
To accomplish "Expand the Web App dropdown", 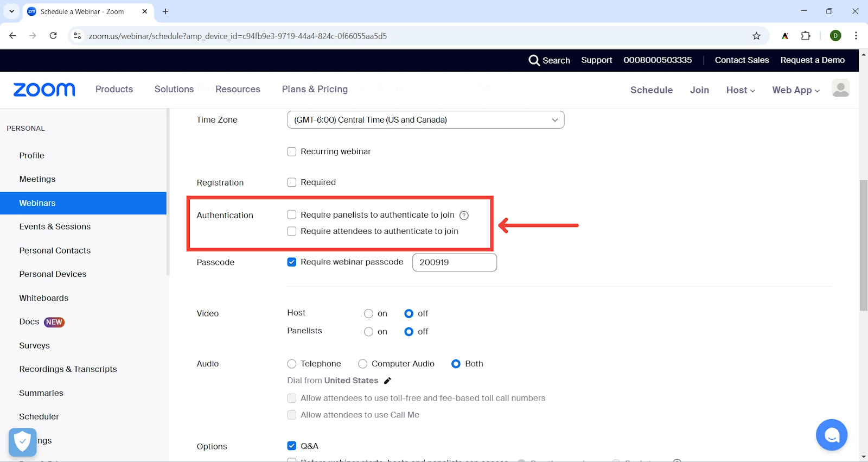I will click(x=795, y=90).
